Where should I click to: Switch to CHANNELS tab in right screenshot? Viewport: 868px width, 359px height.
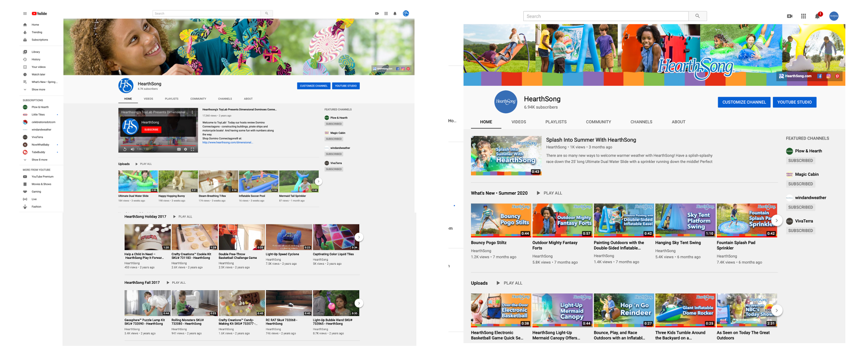click(x=641, y=122)
